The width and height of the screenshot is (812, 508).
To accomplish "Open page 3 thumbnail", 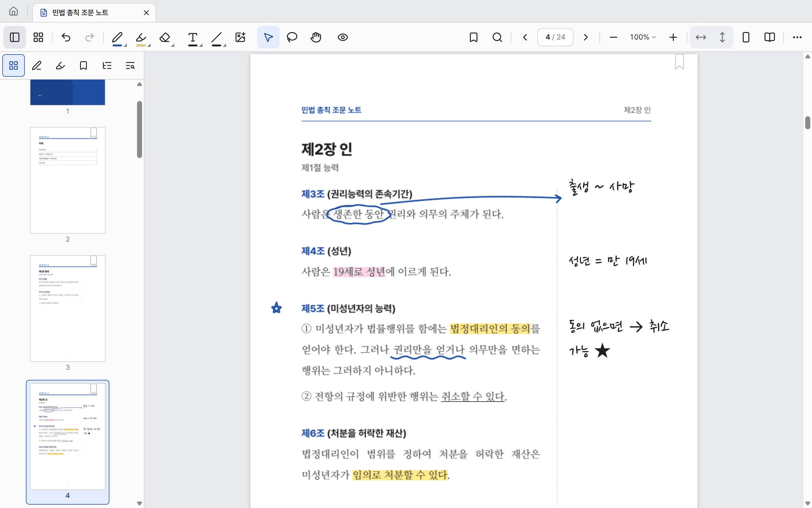I will [68, 308].
